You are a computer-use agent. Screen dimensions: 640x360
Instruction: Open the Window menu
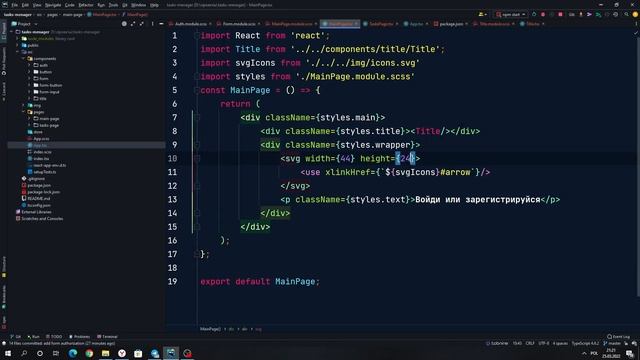click(138, 5)
